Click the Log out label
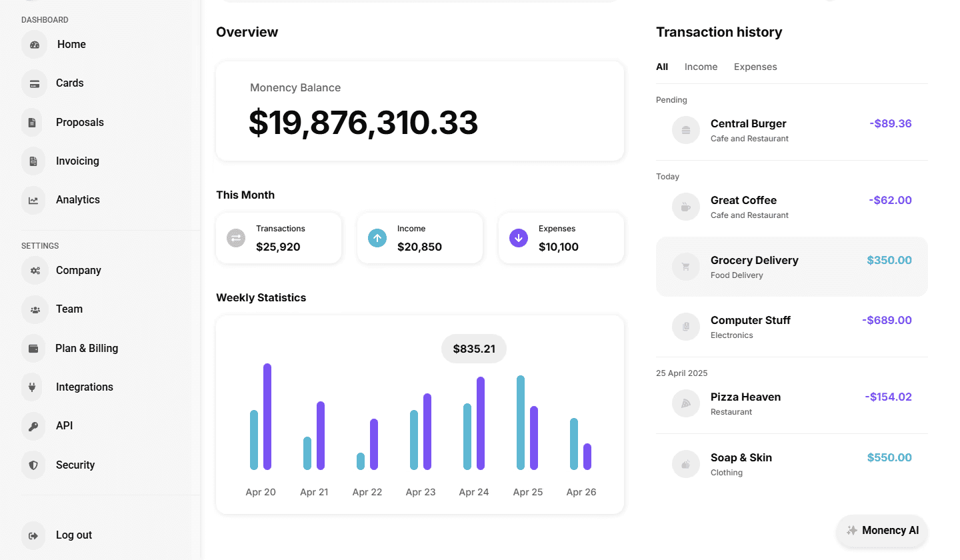Screen dimensions: 960x560 click(74, 535)
